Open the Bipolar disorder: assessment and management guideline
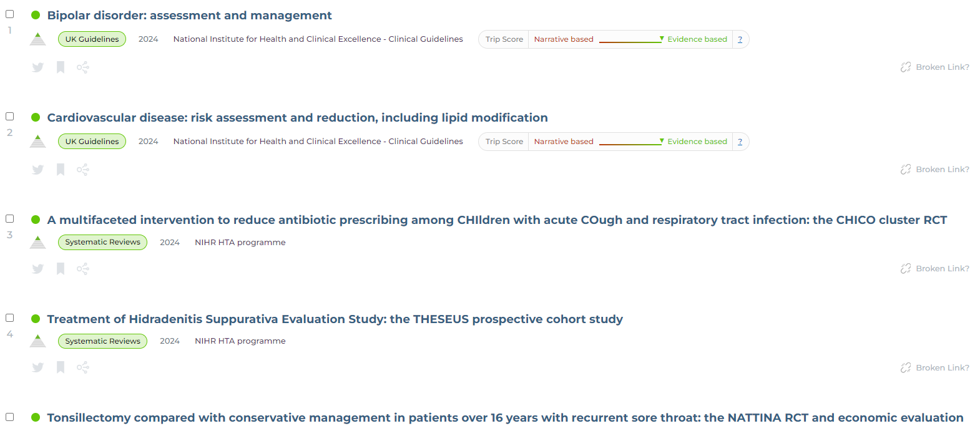This screenshot has width=980, height=426. point(189,15)
